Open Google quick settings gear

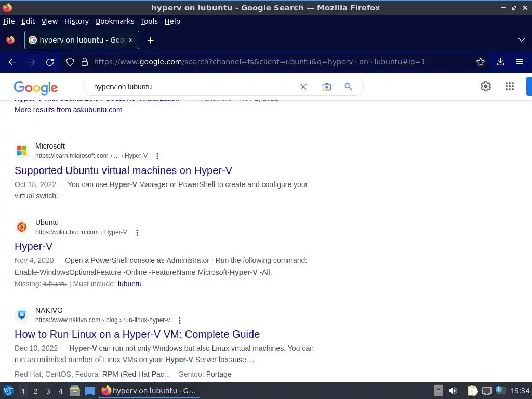pos(486,87)
